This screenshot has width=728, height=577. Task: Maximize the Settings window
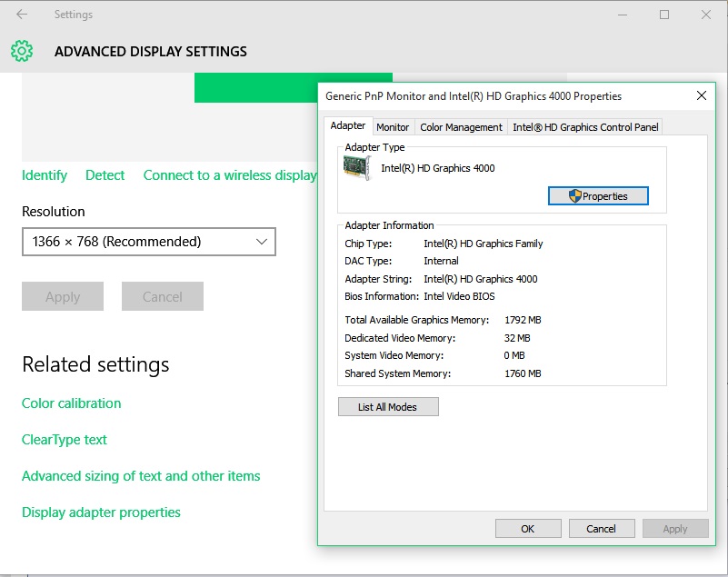(x=664, y=15)
